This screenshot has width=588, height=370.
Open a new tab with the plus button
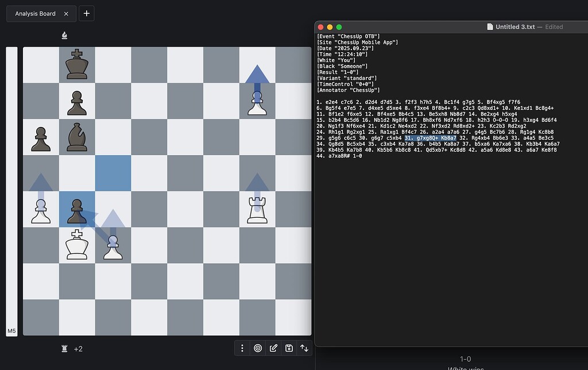(86, 14)
